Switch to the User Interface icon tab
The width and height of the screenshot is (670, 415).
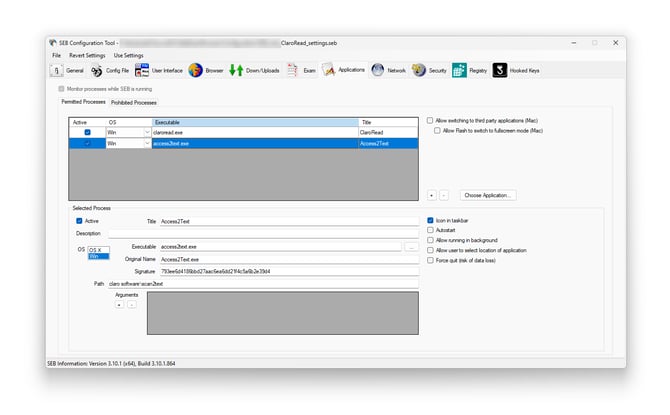(x=142, y=70)
